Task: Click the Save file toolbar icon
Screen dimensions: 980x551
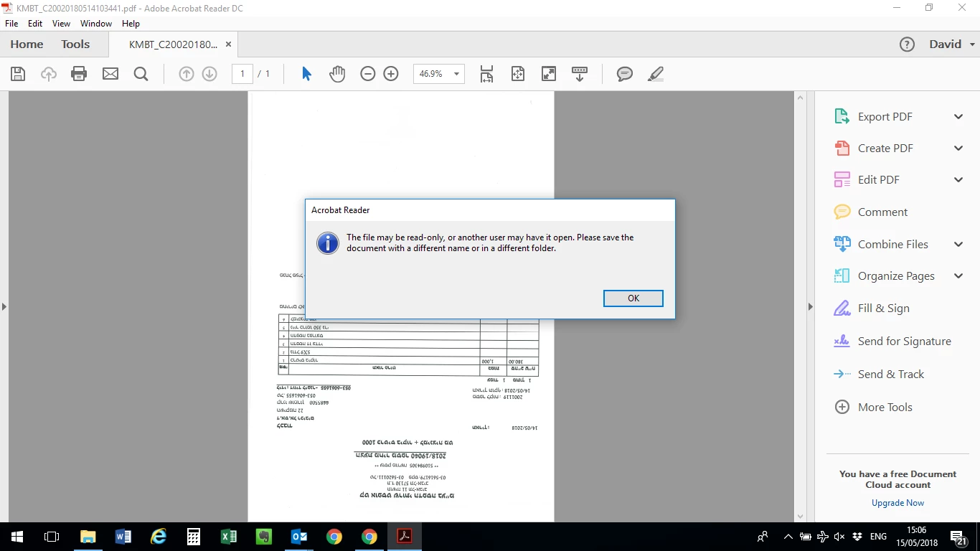Action: click(18, 74)
